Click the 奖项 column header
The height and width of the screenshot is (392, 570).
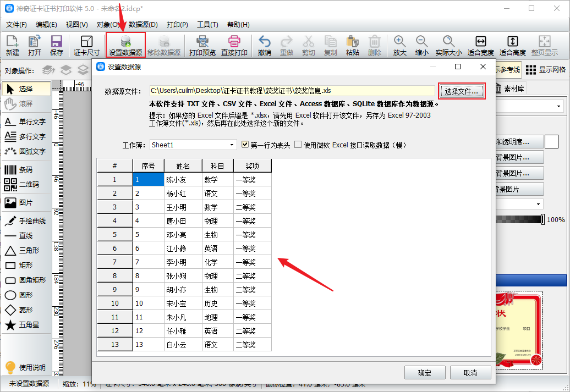(x=253, y=166)
